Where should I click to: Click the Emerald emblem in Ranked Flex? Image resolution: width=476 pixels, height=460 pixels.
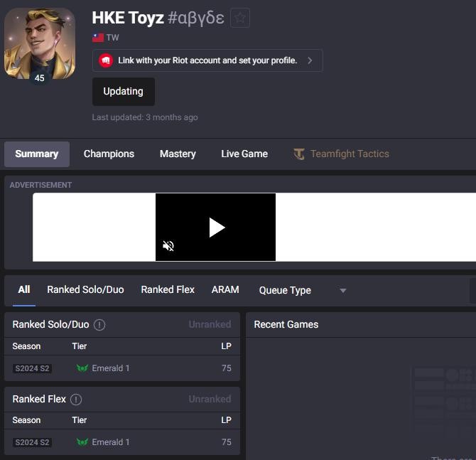tap(82, 442)
